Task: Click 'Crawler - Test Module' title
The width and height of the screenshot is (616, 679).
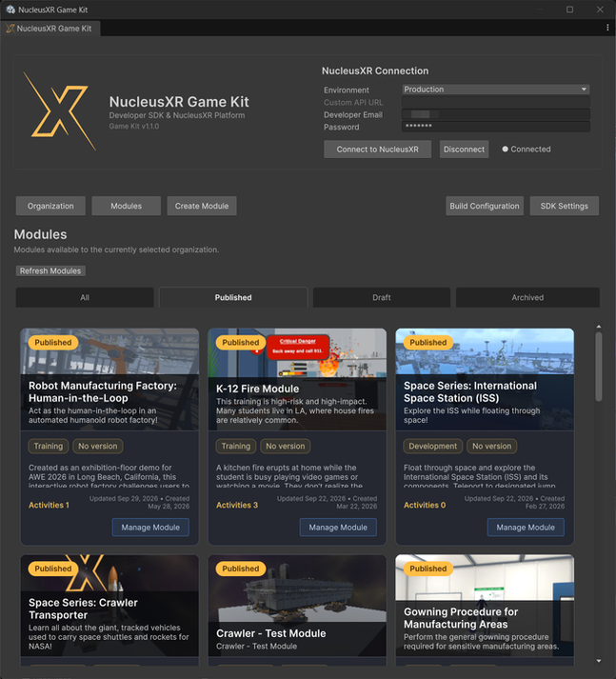Action: [271, 633]
